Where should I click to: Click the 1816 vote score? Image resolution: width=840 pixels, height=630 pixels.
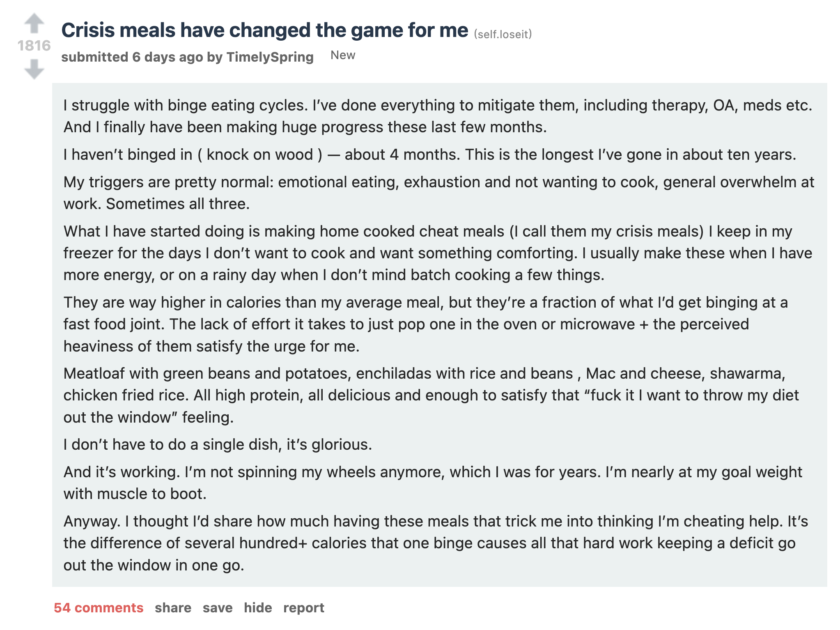pyautogui.click(x=34, y=46)
